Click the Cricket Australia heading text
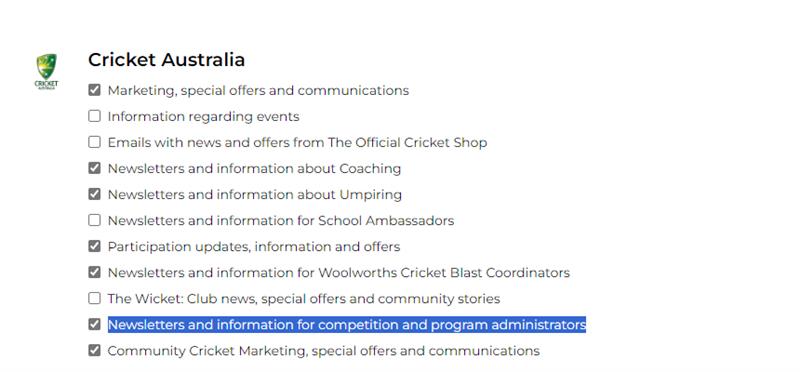The image size is (800, 372). click(x=166, y=60)
